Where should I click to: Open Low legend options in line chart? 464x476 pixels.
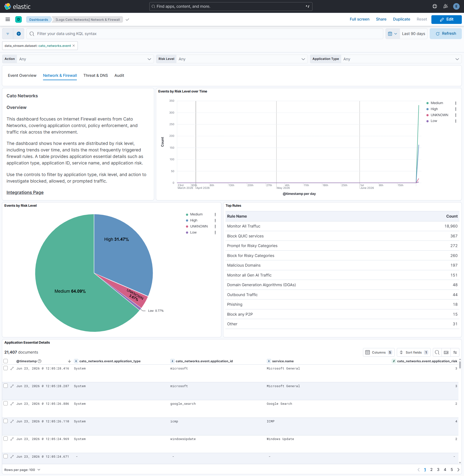[x=456, y=121]
